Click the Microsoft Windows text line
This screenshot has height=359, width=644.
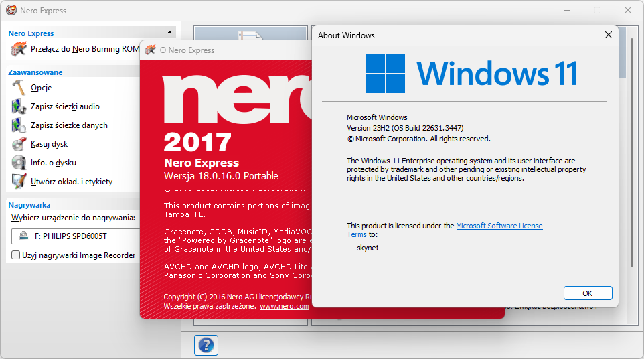[377, 117]
